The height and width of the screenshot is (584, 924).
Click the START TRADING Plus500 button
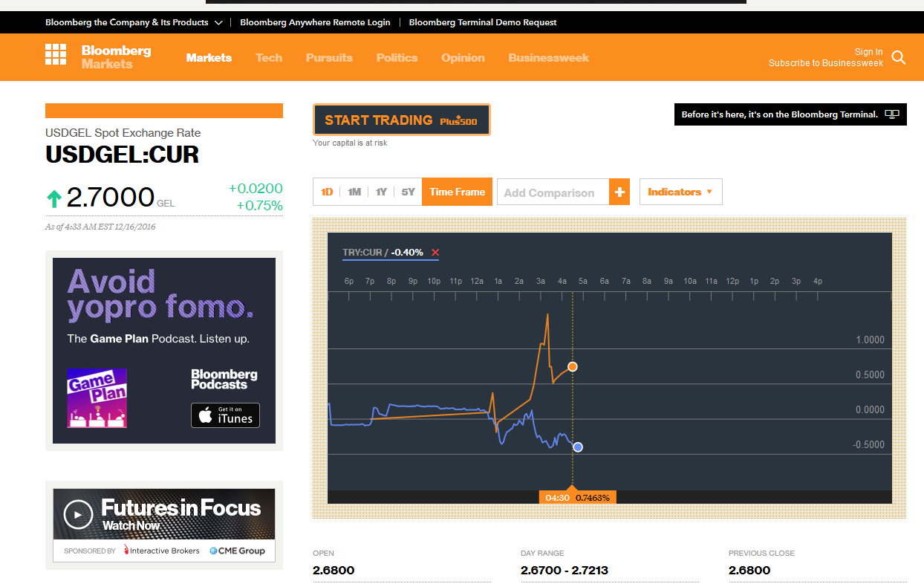click(x=402, y=120)
